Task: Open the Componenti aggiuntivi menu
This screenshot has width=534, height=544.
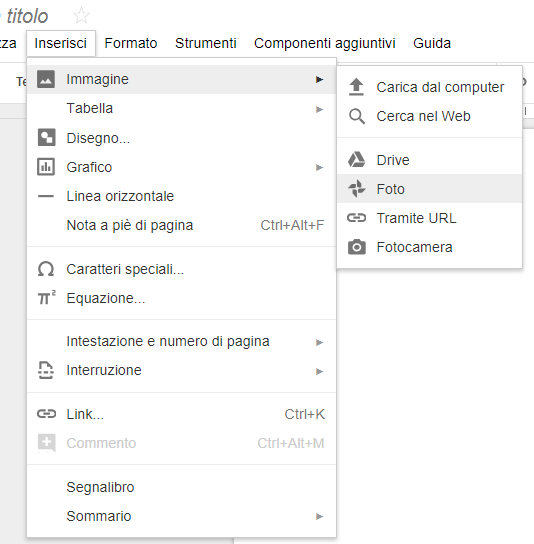Action: (x=324, y=43)
